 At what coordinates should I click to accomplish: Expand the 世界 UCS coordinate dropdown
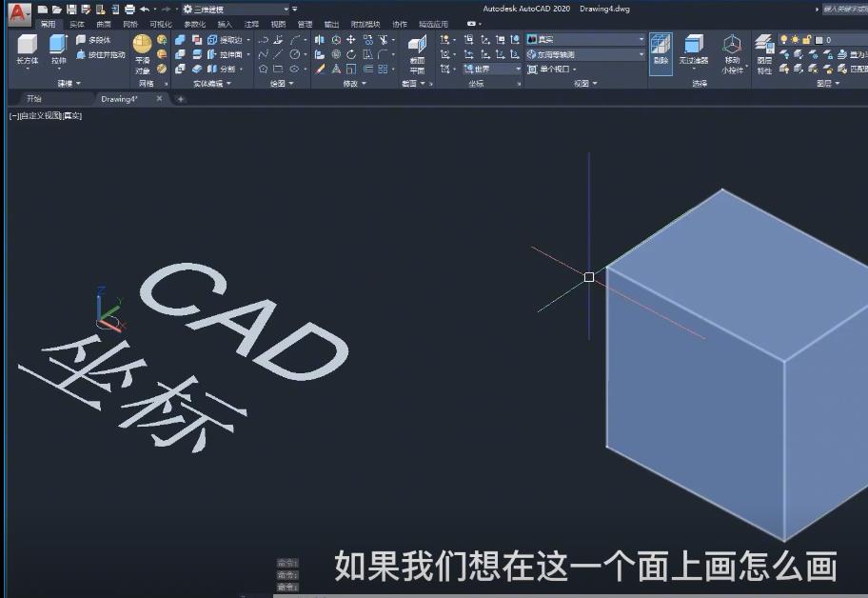(x=517, y=69)
